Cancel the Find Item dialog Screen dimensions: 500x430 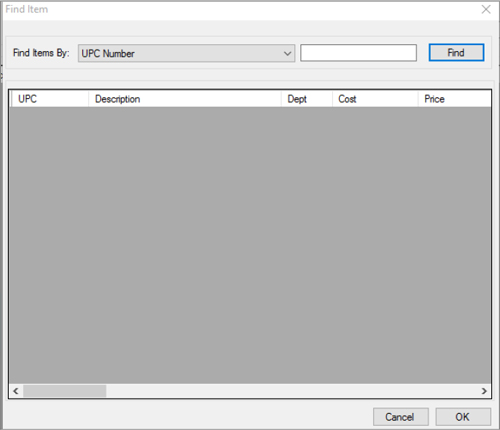401,417
